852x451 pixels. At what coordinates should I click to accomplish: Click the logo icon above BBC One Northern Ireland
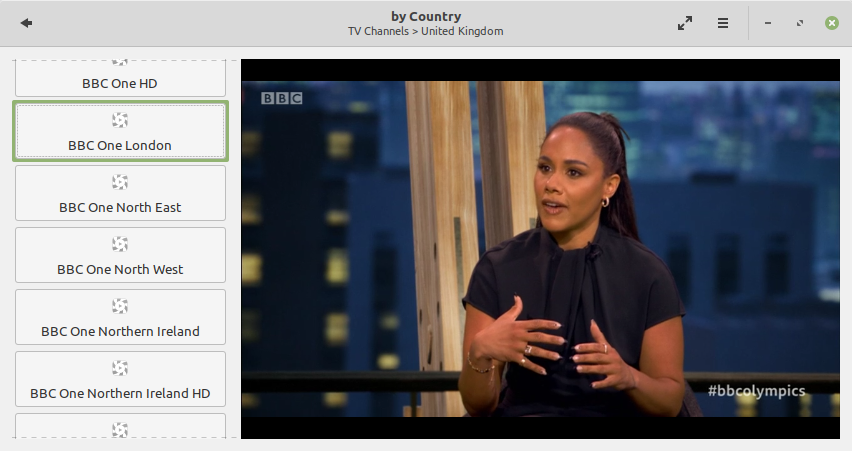click(x=120, y=305)
